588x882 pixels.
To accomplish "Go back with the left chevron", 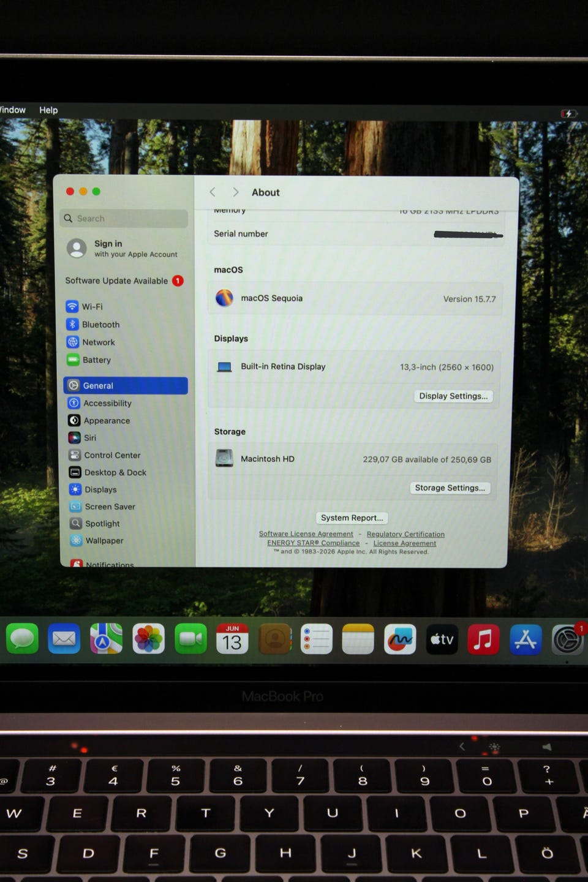I will click(213, 192).
